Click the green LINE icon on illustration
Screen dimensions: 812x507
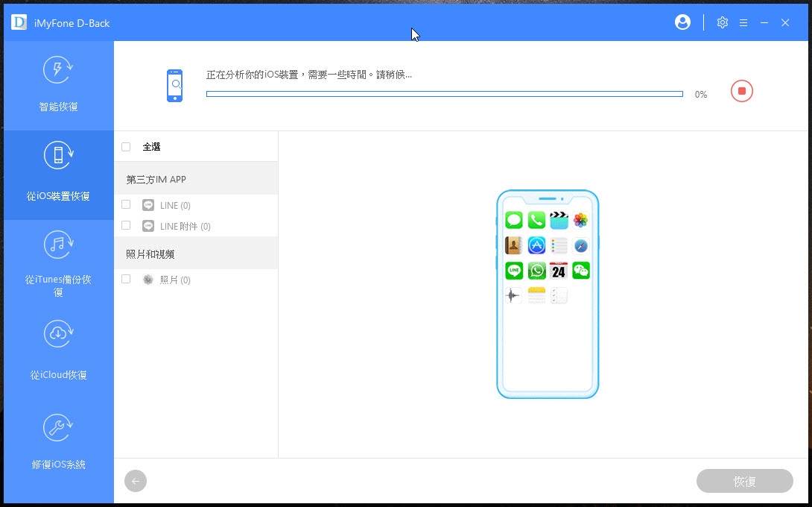[514, 270]
